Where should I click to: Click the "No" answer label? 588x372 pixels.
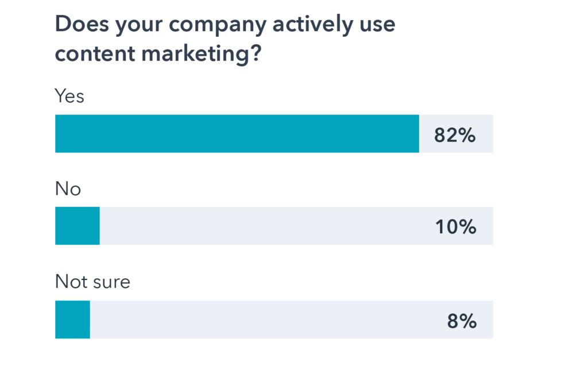point(68,189)
